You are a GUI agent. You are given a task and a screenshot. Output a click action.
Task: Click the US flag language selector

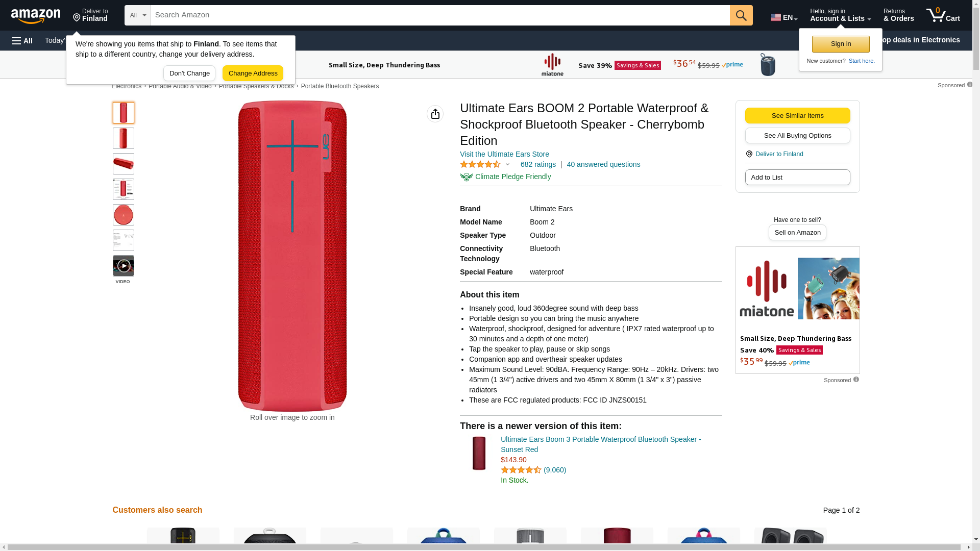pos(783,17)
